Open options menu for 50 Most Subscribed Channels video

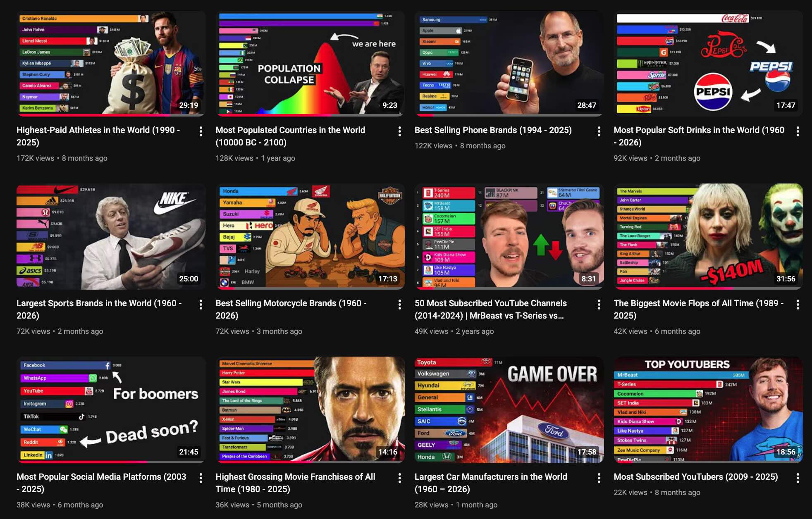coord(599,305)
